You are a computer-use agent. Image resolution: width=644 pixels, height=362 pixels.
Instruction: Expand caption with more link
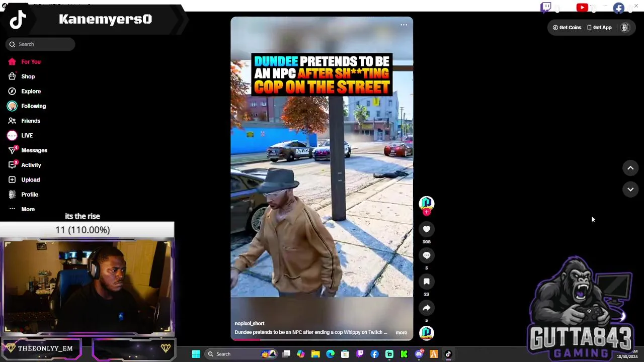[x=401, y=332]
